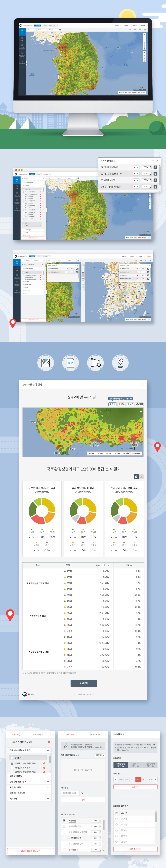Select the 2016년 download radio button
This screenshot has width=166, height=868.
pos(117,819)
